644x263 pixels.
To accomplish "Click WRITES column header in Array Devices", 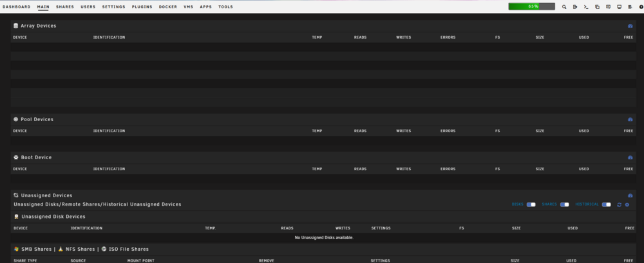I will coord(403,37).
